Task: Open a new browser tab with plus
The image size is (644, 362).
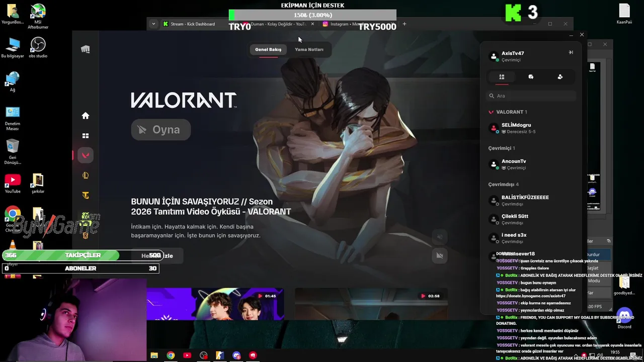Action: tap(404, 24)
